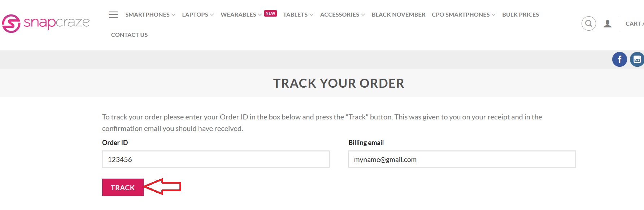
Task: Open the Instagram icon
Action: tap(637, 60)
